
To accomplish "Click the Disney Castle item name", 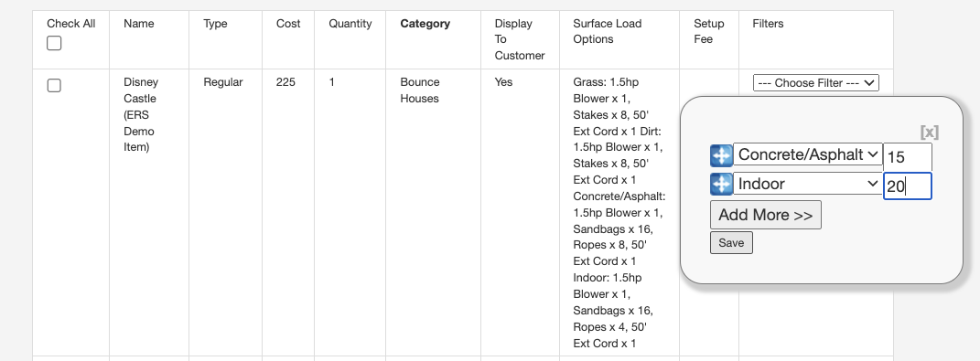I will pyautogui.click(x=141, y=115).
